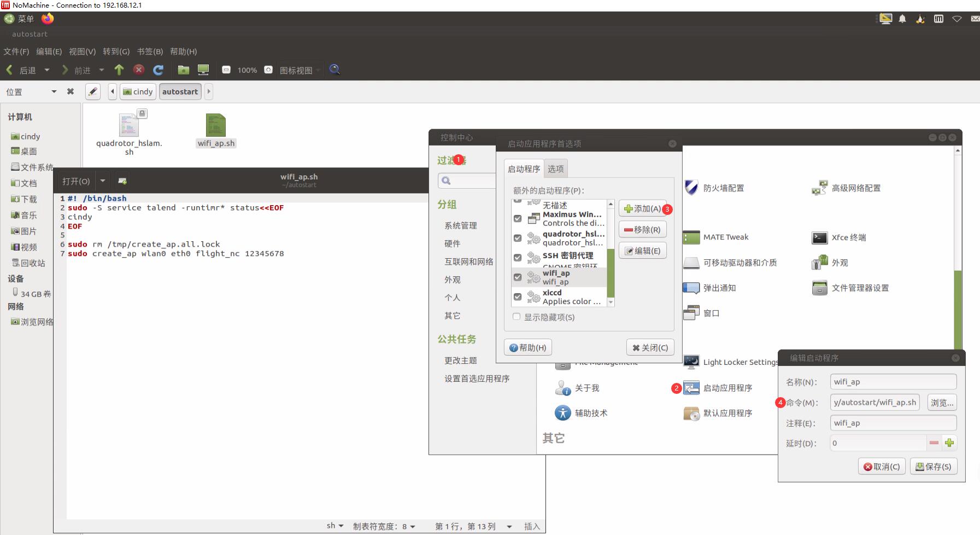
Task: Open MATE Tweak settings
Action: (x=715, y=237)
